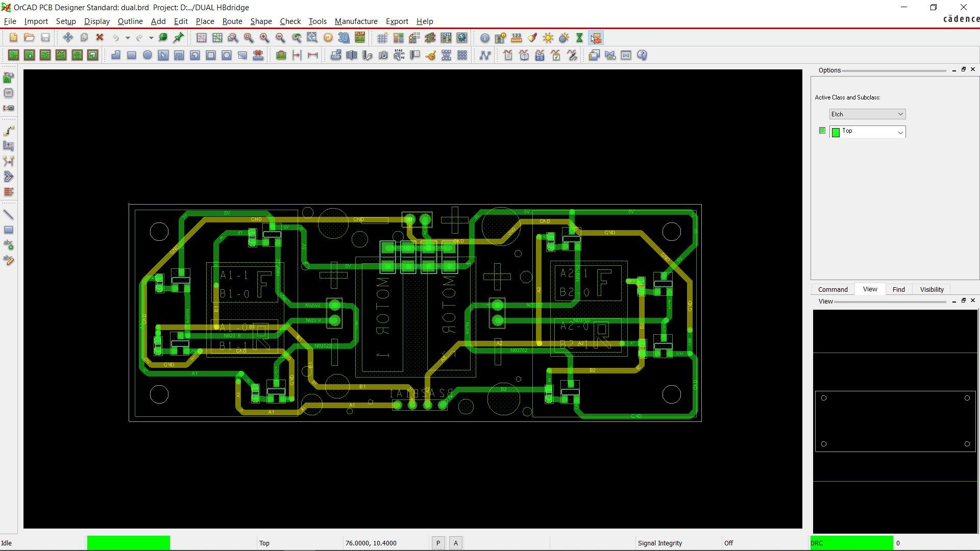Image resolution: width=980 pixels, height=551 pixels.
Task: Click the Flip design icon
Action: pos(360,38)
